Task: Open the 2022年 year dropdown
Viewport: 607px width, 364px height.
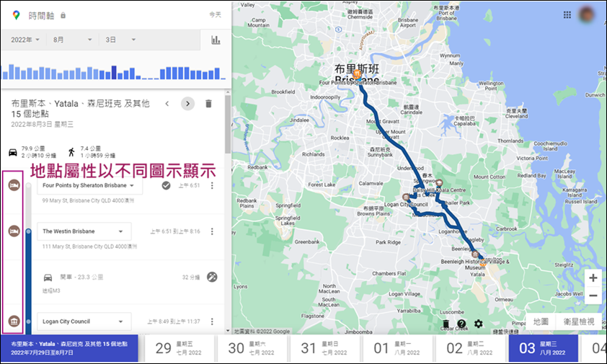Action: point(25,40)
